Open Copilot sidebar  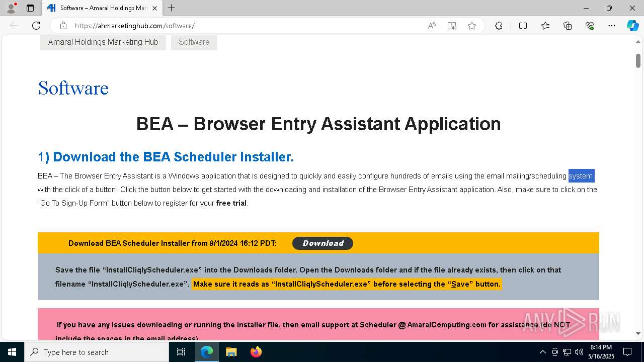(632, 26)
